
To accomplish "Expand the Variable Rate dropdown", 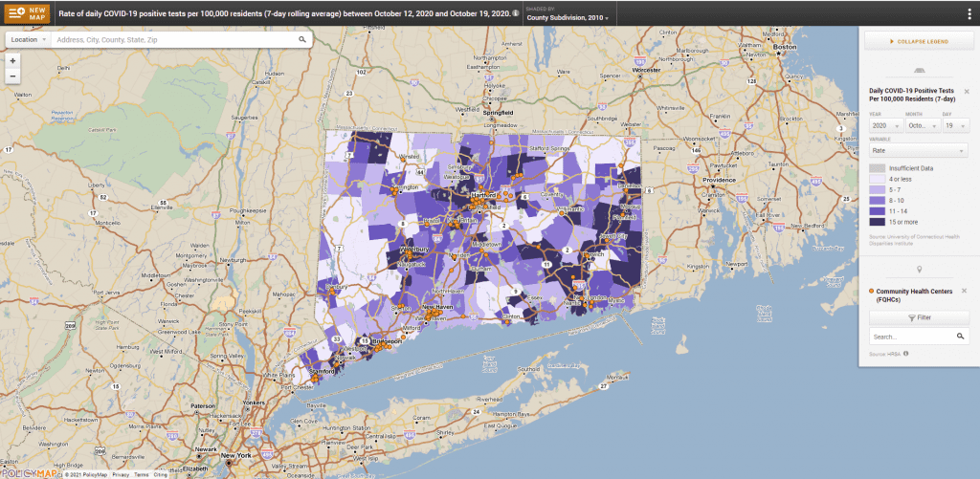I will tap(918, 151).
